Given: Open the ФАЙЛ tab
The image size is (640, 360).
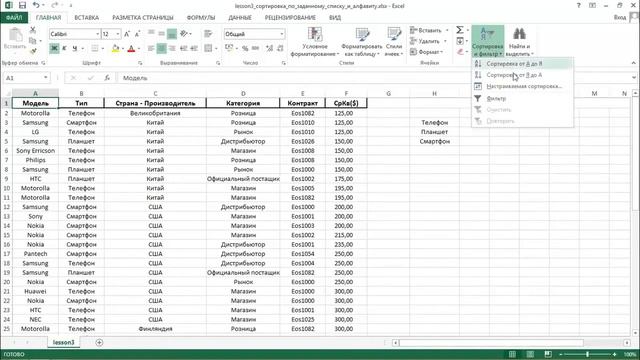Looking at the screenshot, I should pos(14,18).
